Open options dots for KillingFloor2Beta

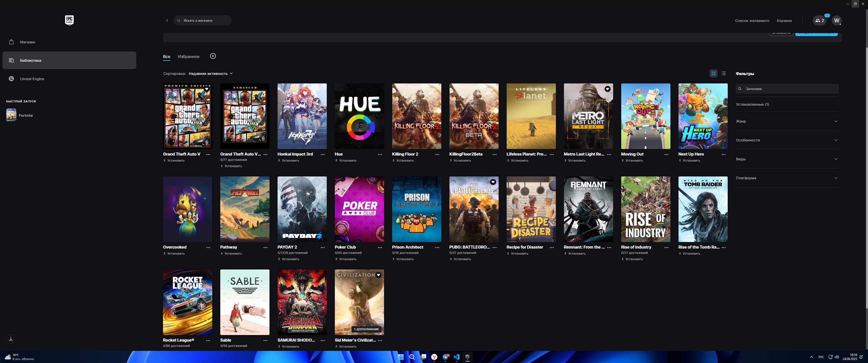coord(495,155)
